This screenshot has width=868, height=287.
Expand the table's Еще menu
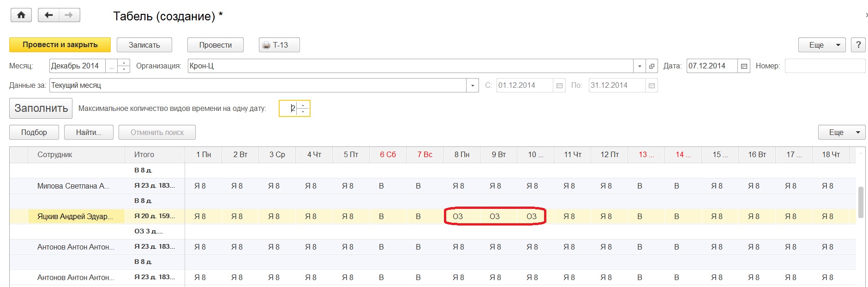point(842,132)
